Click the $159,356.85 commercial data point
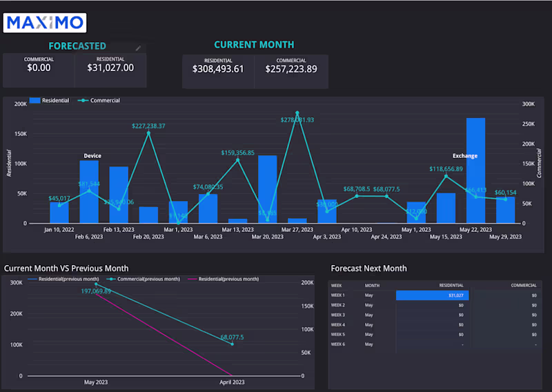 (237, 160)
